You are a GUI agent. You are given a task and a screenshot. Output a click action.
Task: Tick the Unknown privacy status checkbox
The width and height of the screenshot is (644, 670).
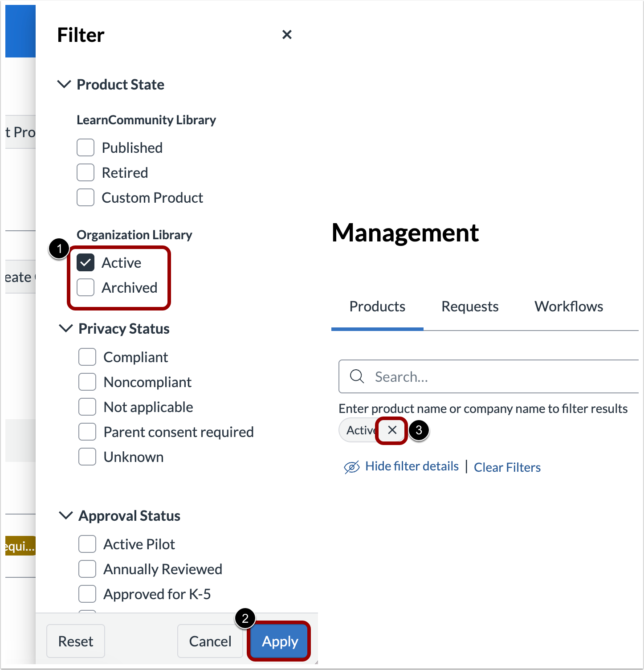[87, 457]
